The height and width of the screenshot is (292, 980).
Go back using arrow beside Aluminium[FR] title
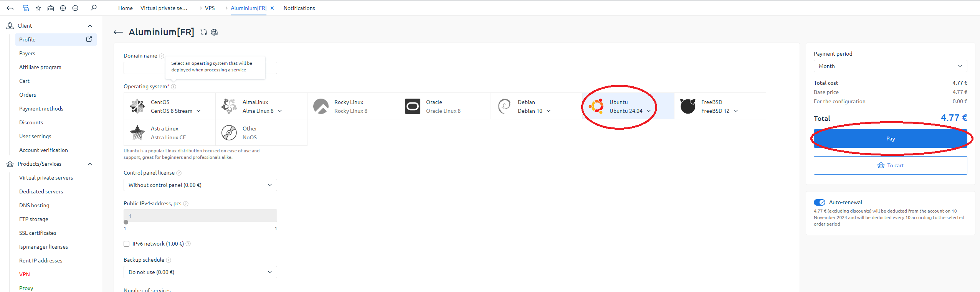point(118,32)
